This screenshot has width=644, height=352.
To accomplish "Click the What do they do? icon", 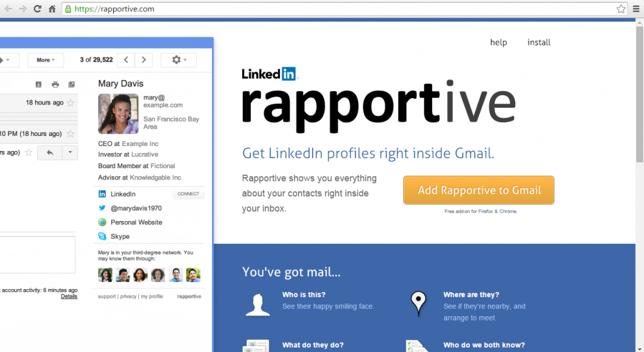I will coord(255,346).
